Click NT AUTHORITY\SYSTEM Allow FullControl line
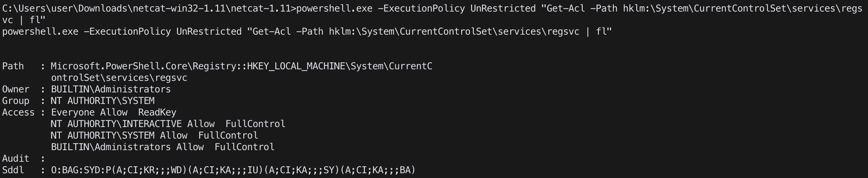 pos(154,135)
